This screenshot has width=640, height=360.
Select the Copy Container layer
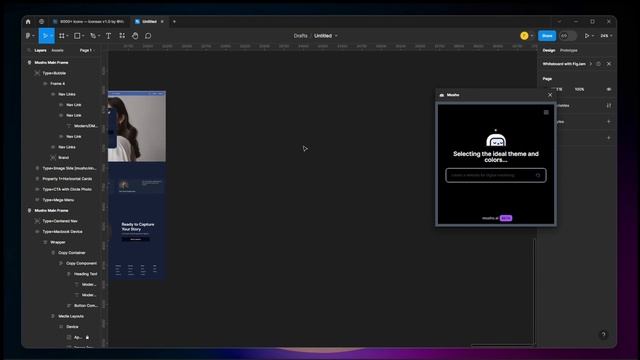(71, 253)
